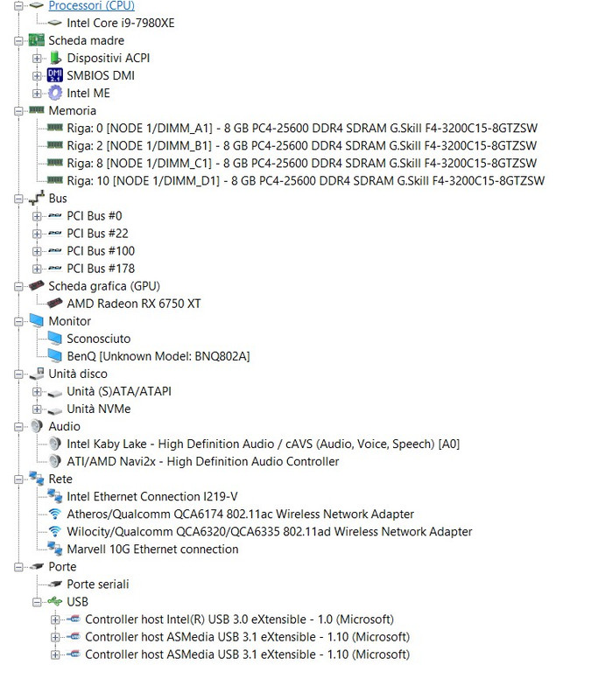Click the graphics card icon beside Scheda grafica
591x700 pixels.
(37, 285)
